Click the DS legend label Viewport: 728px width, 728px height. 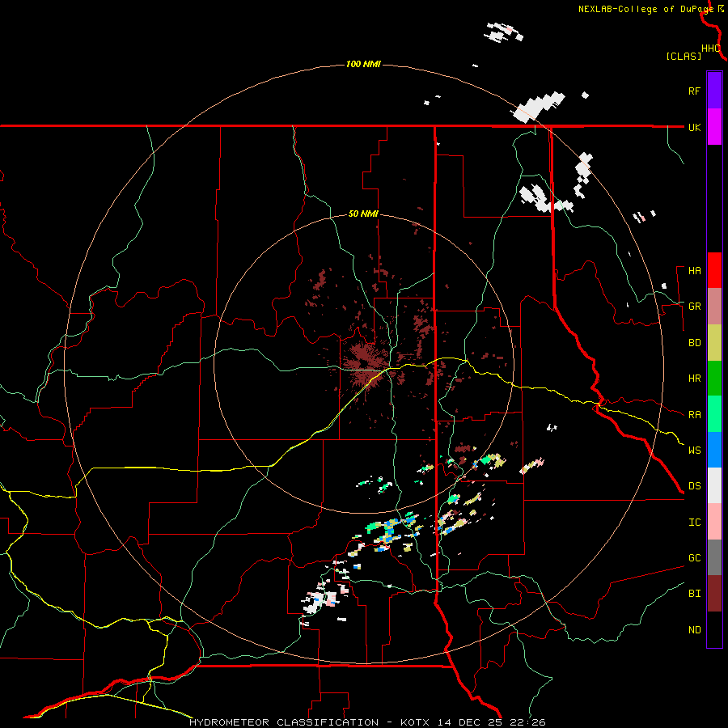pyautogui.click(x=694, y=486)
